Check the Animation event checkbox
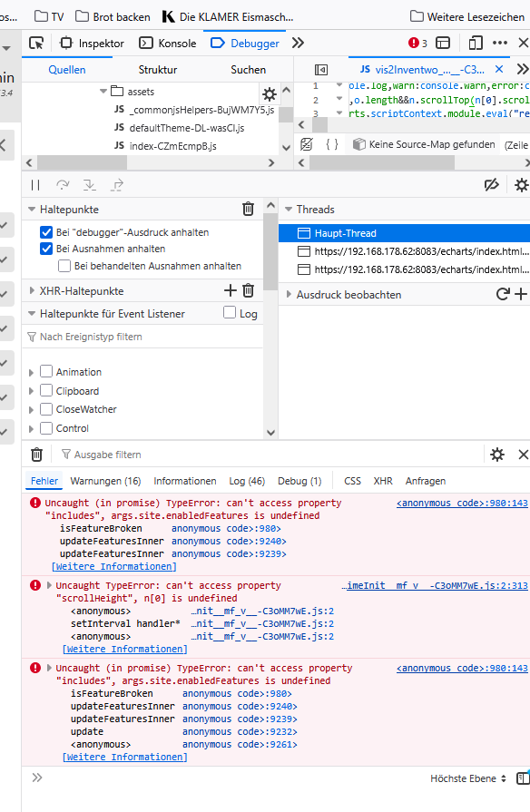 pyautogui.click(x=46, y=371)
